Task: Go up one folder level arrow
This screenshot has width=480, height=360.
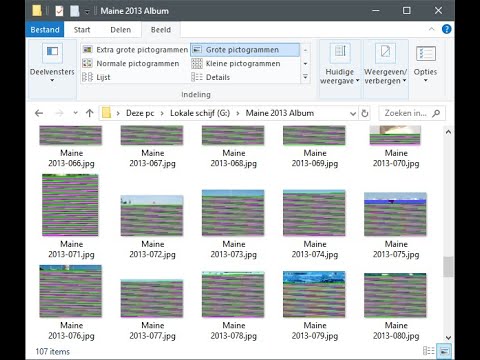Action: coord(89,113)
